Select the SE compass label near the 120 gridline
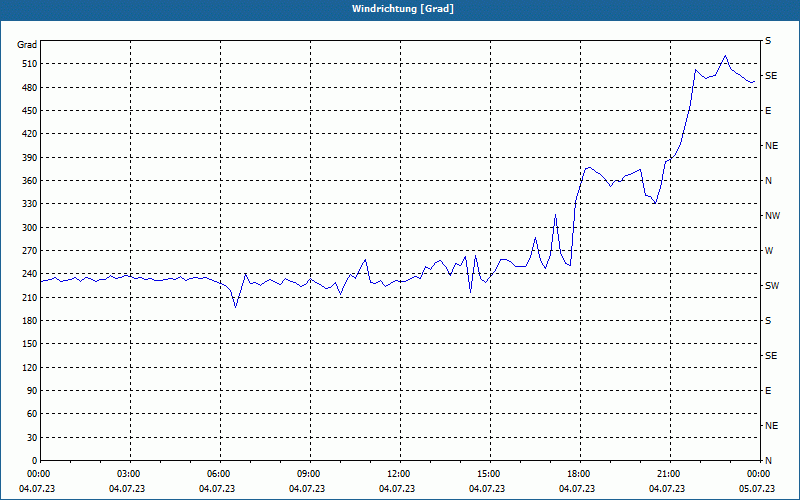800x500 pixels. point(771,356)
